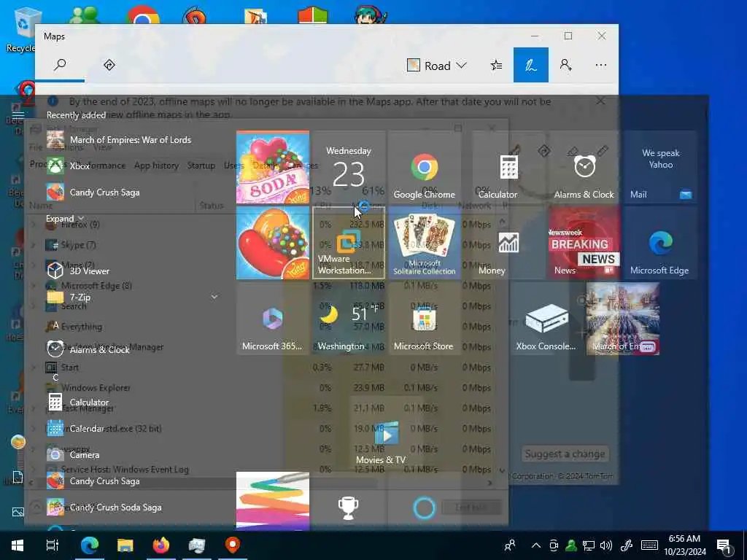Open the touch keyboard tray icon
This screenshot has width=747, height=560.
coord(649,545)
